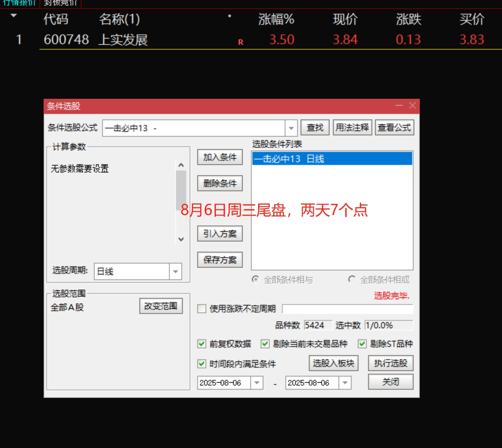
Task: Click the 买价 column header
Action: click(472, 19)
